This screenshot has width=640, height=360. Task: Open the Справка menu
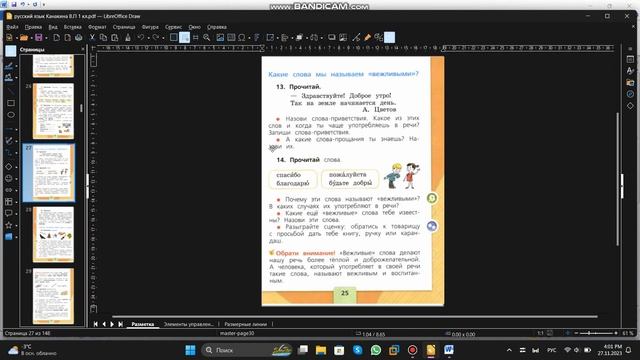pyautogui.click(x=217, y=27)
